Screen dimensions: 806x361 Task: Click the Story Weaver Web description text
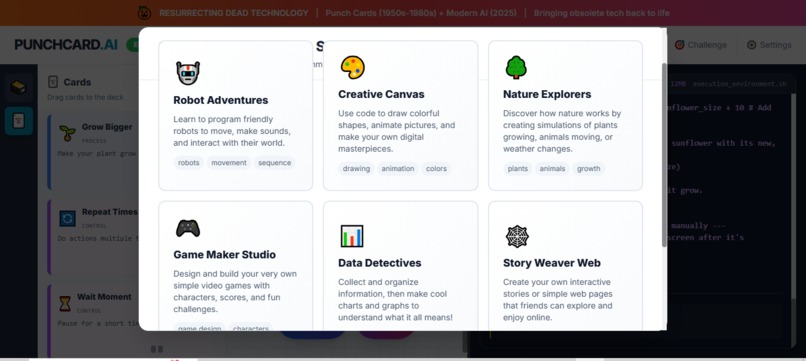point(558,300)
